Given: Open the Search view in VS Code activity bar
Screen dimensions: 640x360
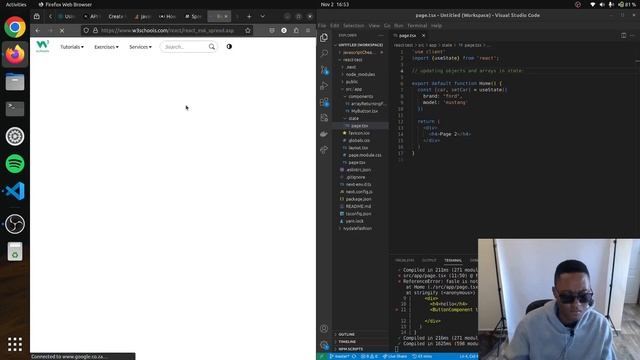Looking at the screenshot, I should coord(324,53).
